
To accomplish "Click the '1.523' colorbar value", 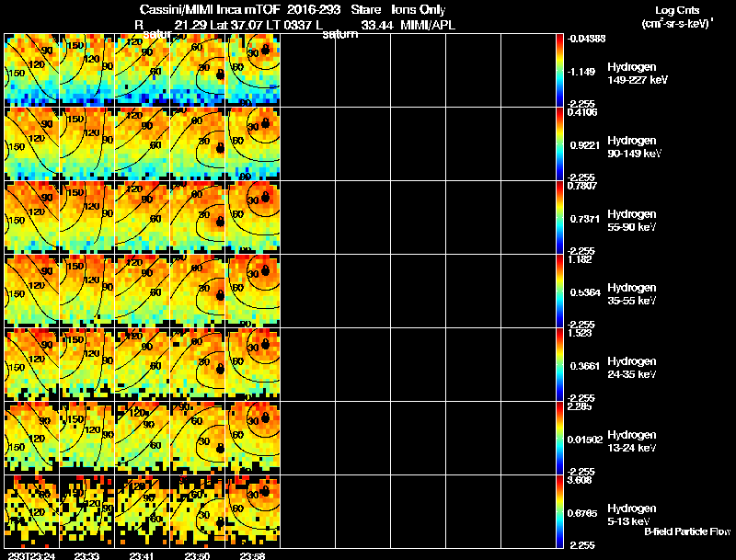I will pos(580,333).
